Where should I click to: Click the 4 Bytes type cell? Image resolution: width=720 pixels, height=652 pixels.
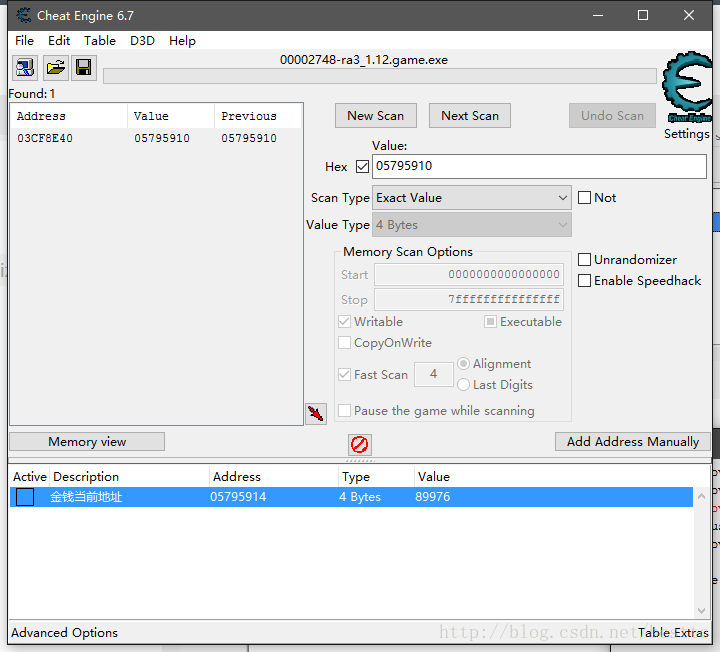coord(360,497)
